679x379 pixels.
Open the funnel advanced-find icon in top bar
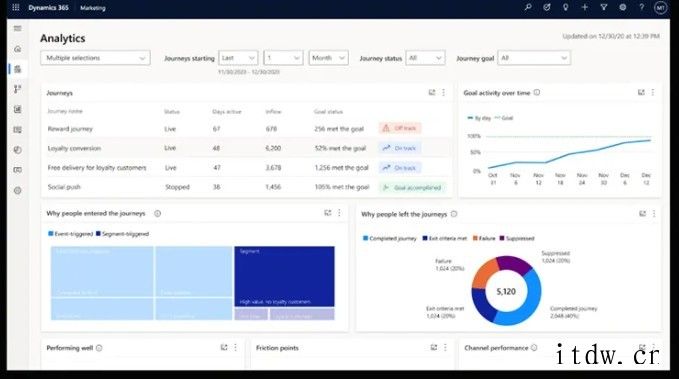pos(604,7)
